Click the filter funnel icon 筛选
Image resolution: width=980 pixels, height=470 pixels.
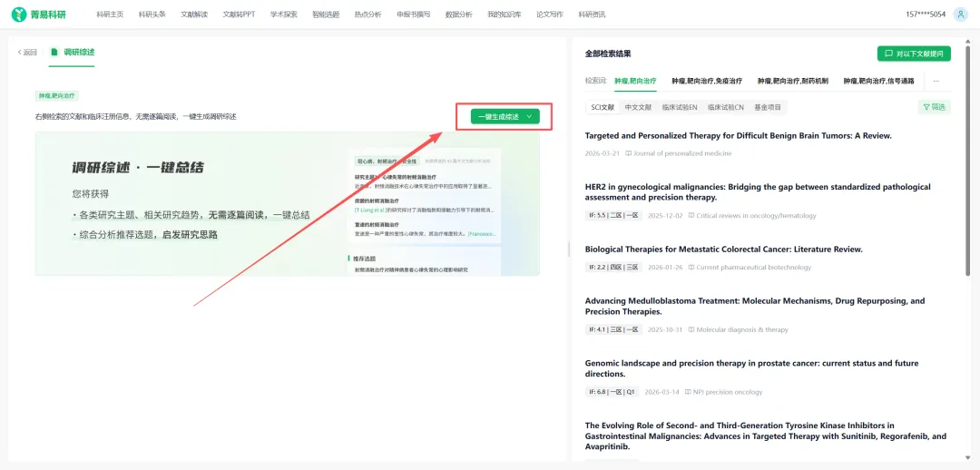(926, 107)
